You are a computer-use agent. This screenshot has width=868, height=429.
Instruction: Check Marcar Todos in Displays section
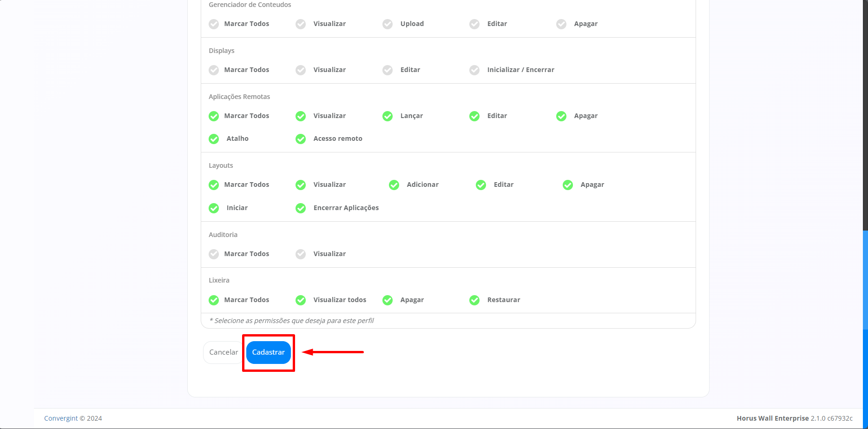[x=214, y=70]
